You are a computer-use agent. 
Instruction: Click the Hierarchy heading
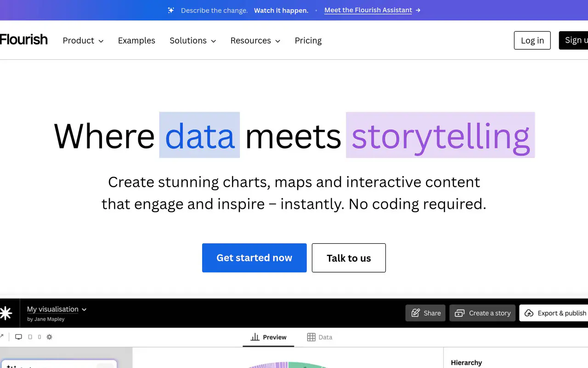466,363
